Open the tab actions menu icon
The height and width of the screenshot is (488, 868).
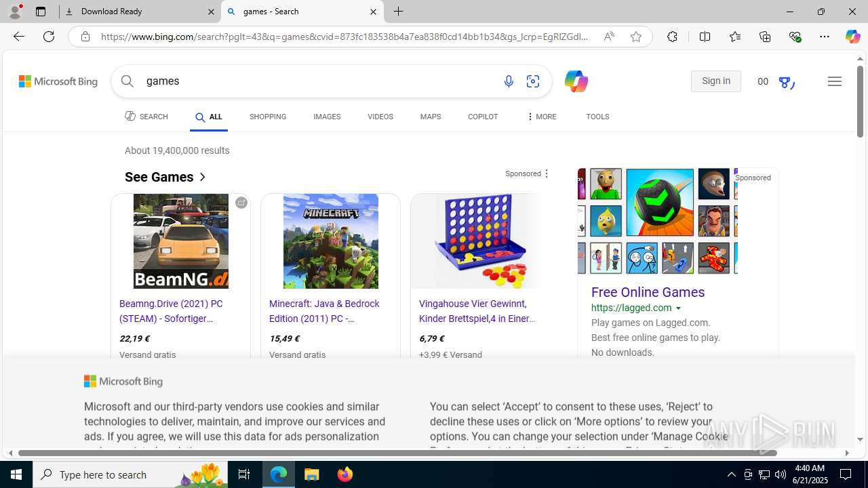click(41, 12)
